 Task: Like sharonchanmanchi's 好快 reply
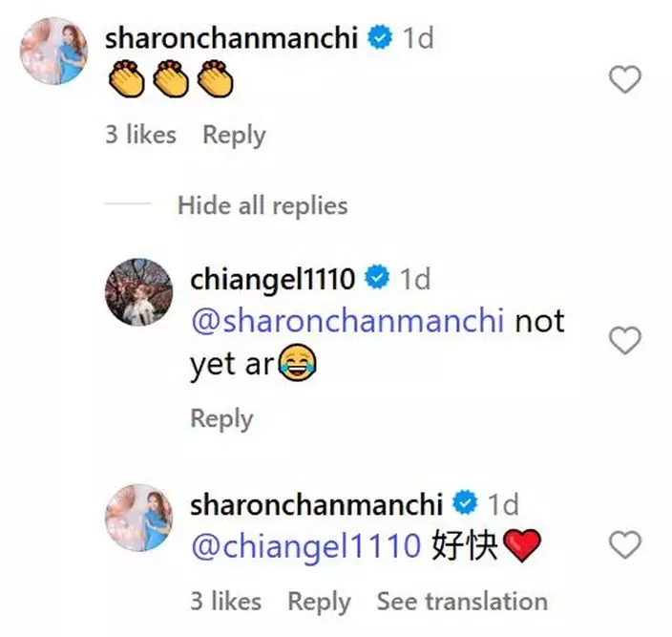click(625, 545)
